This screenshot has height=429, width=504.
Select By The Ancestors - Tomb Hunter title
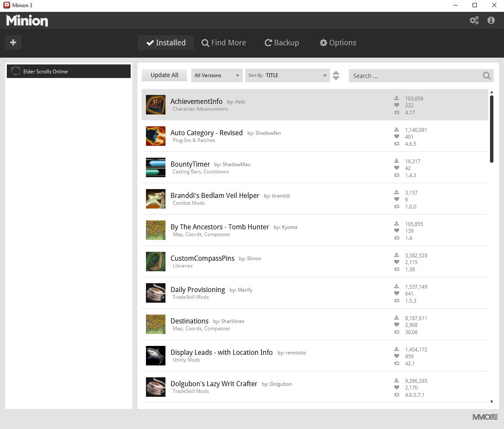click(x=219, y=227)
